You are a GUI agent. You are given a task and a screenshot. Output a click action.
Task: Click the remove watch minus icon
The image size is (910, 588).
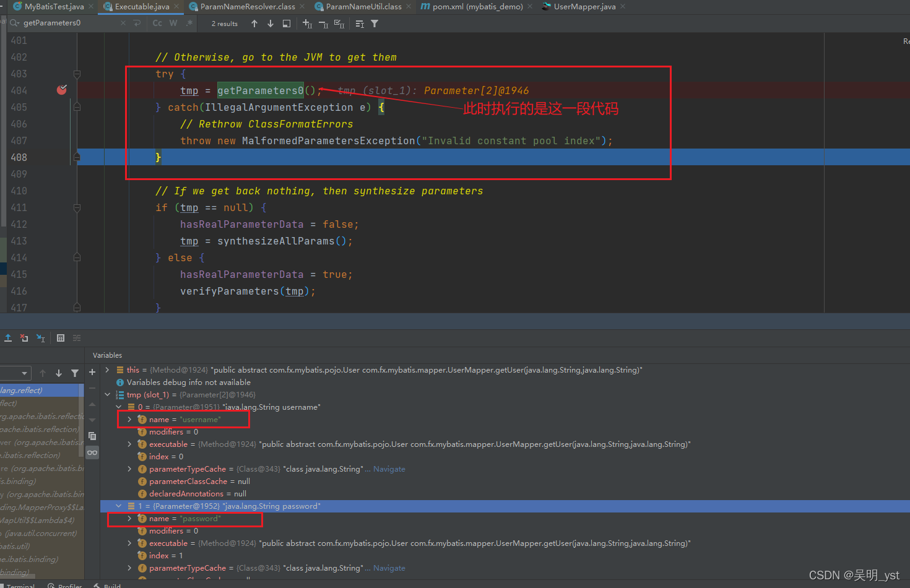pyautogui.click(x=92, y=388)
